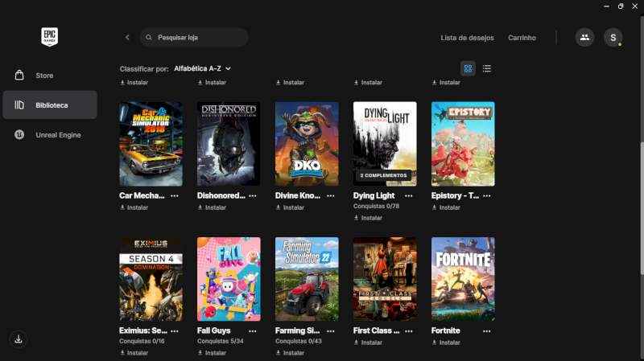This screenshot has width=644, height=361.
Task: Click the Dying Light title text
Action: point(374,195)
